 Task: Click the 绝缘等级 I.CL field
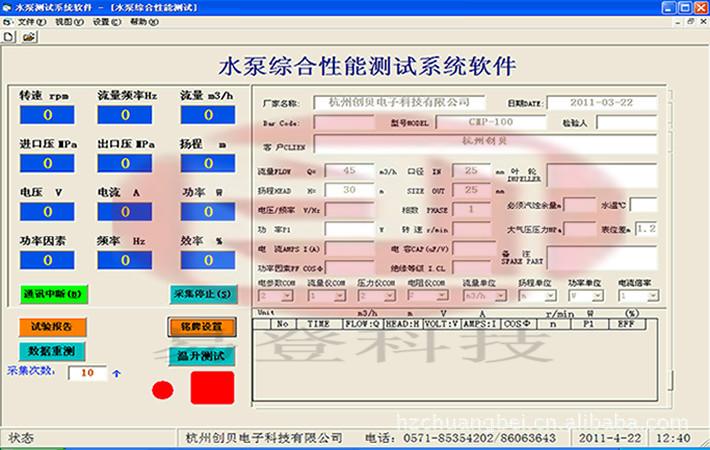coord(474,268)
